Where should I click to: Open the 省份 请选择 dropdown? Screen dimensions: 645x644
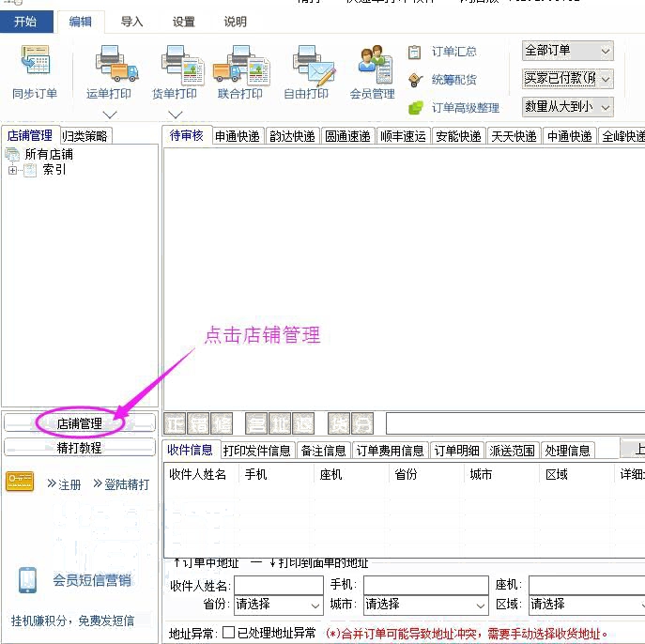[279, 605]
